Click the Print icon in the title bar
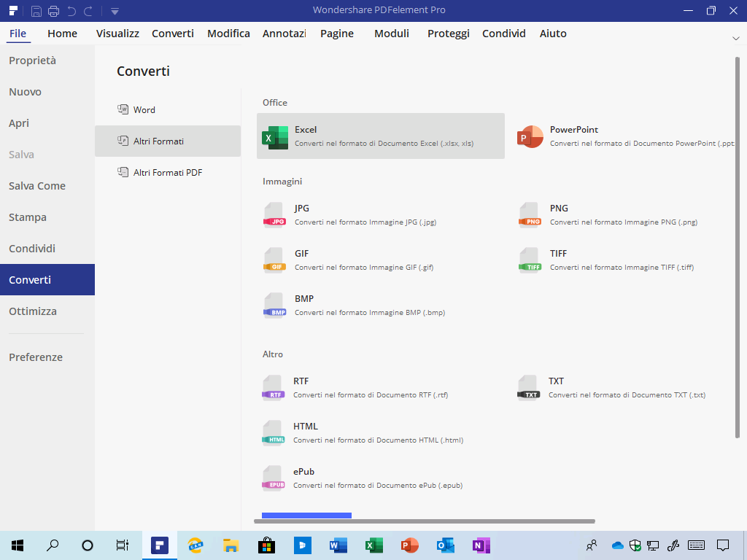 [53, 10]
